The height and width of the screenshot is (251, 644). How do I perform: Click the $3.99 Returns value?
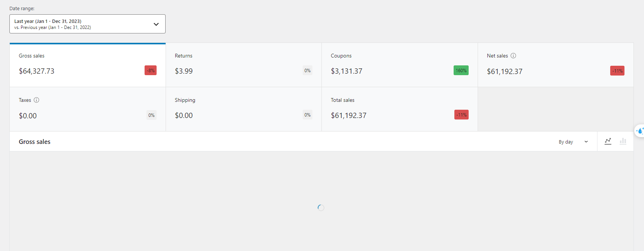[184, 71]
